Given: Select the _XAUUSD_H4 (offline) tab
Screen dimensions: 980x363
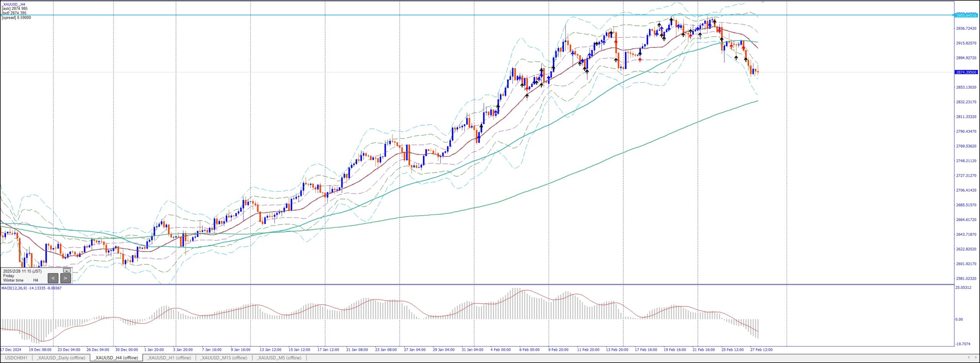Looking at the screenshot, I should click(x=116, y=358).
